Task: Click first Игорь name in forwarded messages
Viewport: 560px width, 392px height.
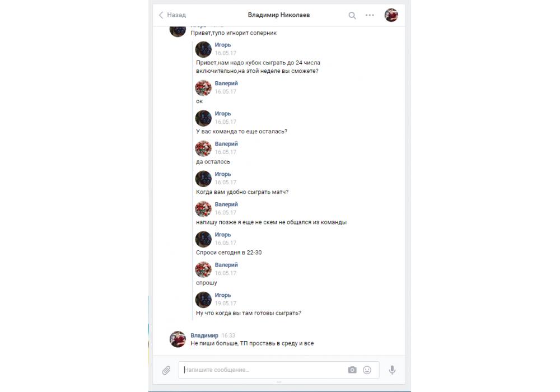Action: 223,45
